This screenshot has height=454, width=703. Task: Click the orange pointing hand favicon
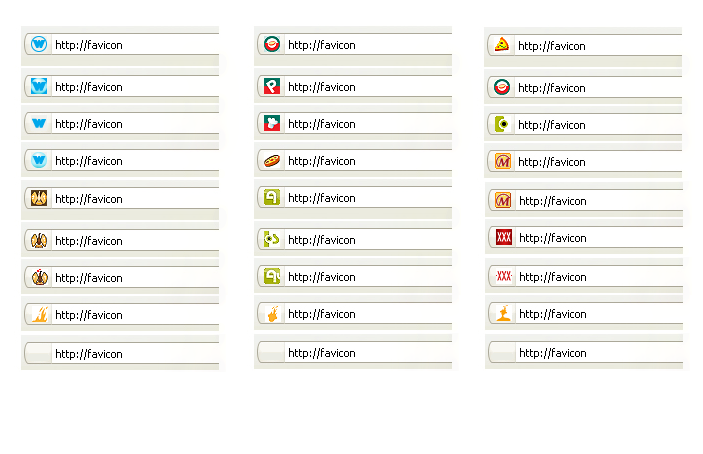[271, 314]
